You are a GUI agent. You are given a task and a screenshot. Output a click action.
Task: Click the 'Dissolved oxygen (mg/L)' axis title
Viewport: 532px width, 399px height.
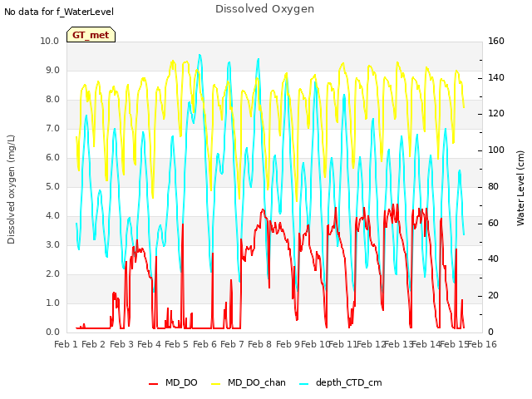(11, 190)
